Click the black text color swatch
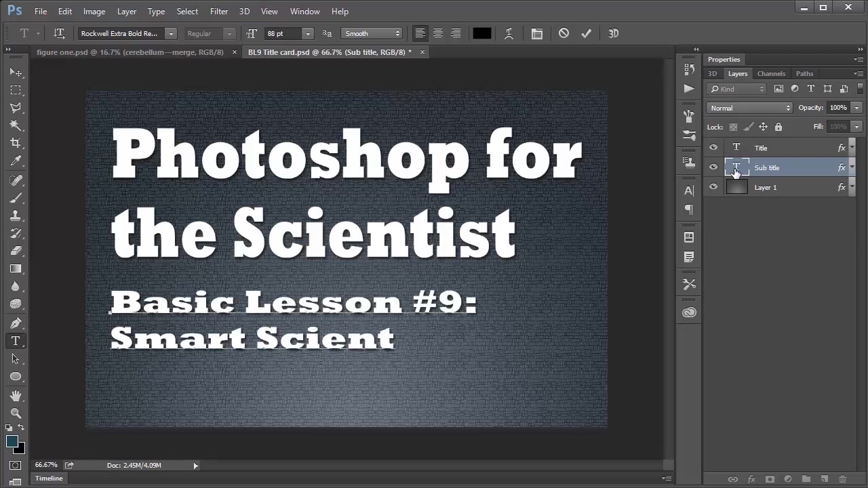This screenshot has height=488, width=868. pos(481,33)
